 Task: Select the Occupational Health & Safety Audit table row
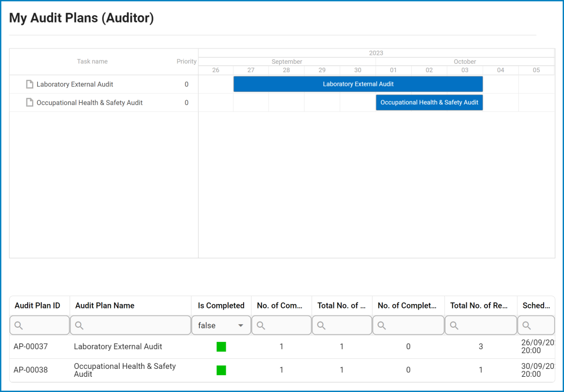click(130, 370)
